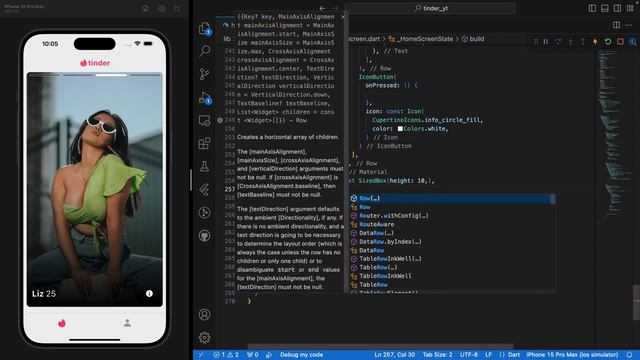
Task: Open the timeline/history icon in activity bar
Action: click(204, 212)
